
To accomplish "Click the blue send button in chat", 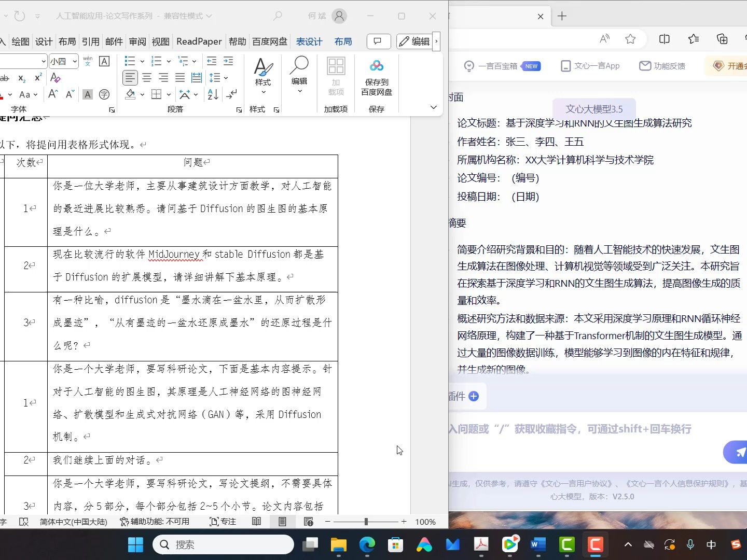I will (737, 452).
